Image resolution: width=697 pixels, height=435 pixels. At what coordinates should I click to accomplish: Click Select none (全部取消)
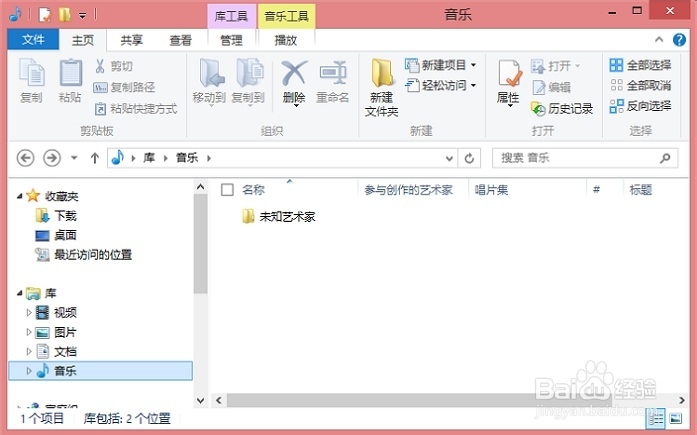(x=640, y=85)
